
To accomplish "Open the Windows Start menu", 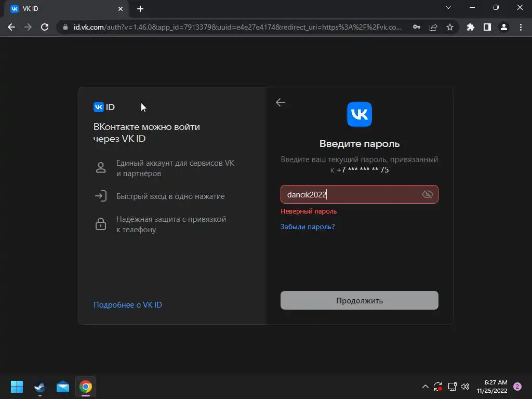I will pos(17,387).
